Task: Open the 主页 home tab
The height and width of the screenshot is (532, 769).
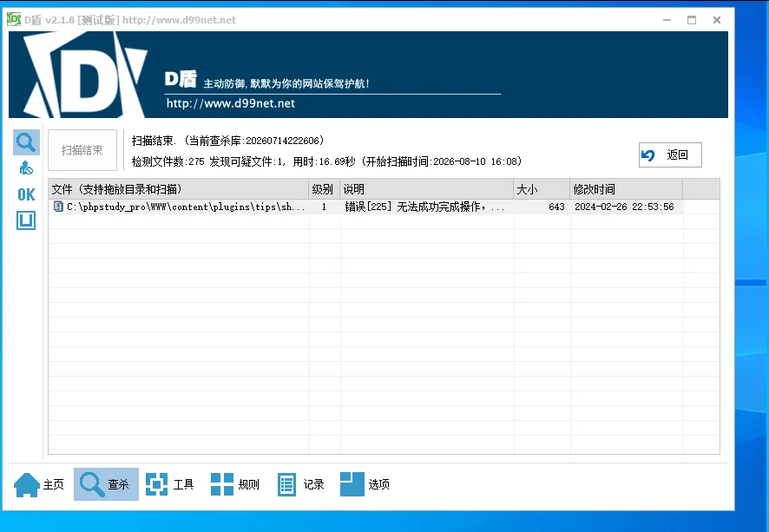Action: tap(39, 484)
